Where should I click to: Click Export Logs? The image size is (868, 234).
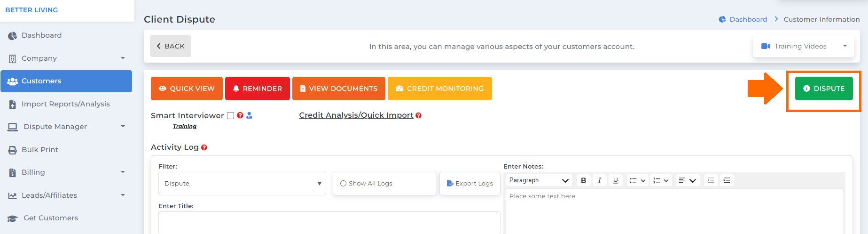(x=470, y=184)
